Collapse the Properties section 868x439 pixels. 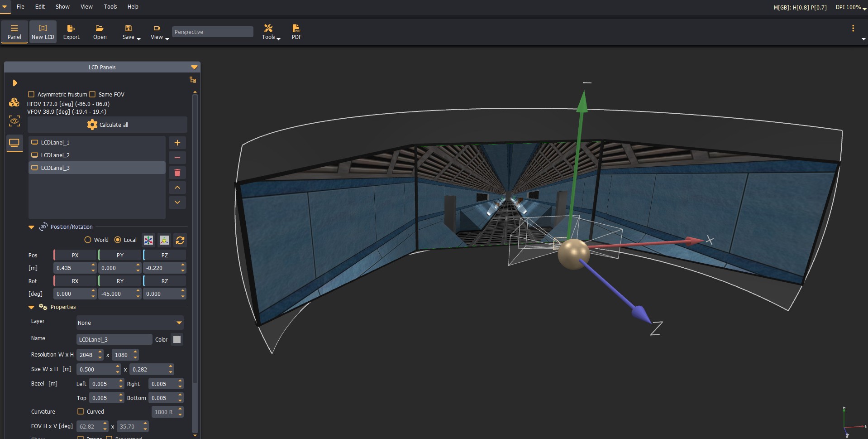[x=31, y=307]
